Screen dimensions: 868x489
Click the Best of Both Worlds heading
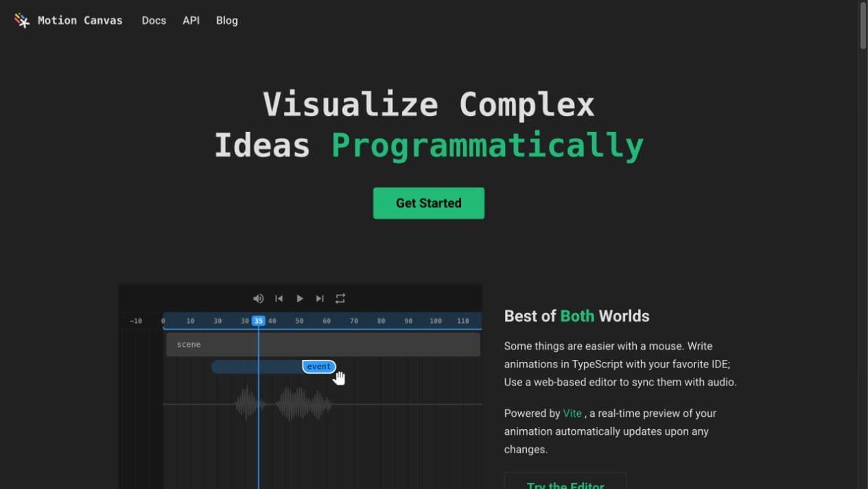point(577,316)
